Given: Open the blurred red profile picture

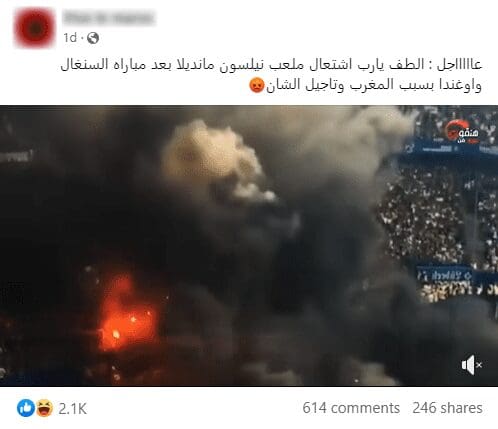Looking at the screenshot, I should point(34,28).
